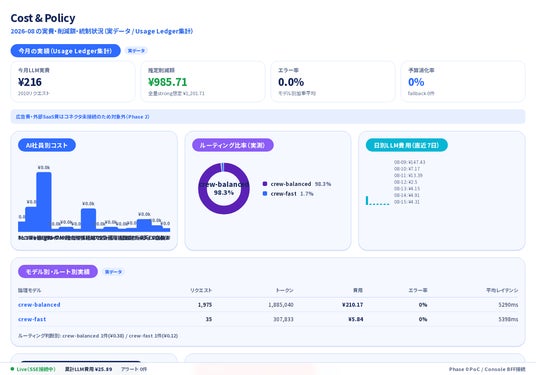This screenshot has height=375, width=536.
Task: Click the purple crew-balanced legend swatch
Action: (x=265, y=184)
